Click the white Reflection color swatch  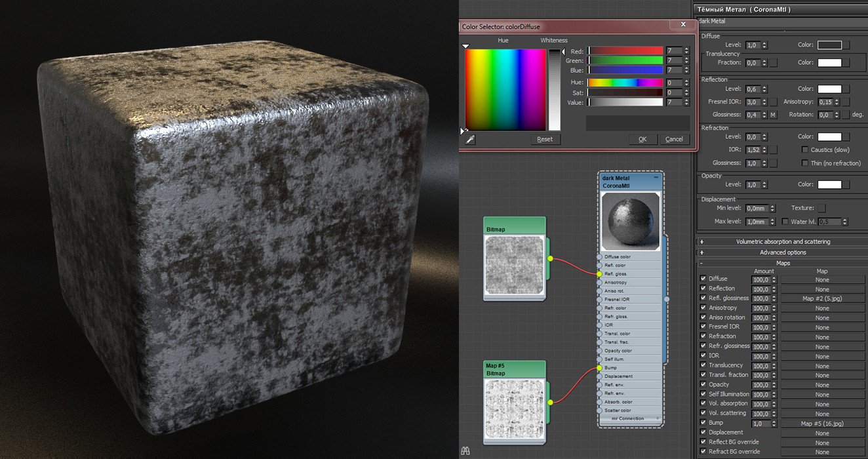pyautogui.click(x=829, y=89)
